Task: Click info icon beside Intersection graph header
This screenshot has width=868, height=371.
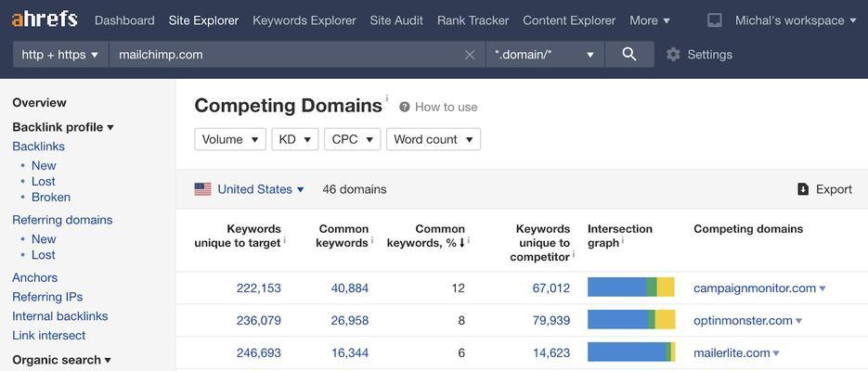Action: coord(623,240)
